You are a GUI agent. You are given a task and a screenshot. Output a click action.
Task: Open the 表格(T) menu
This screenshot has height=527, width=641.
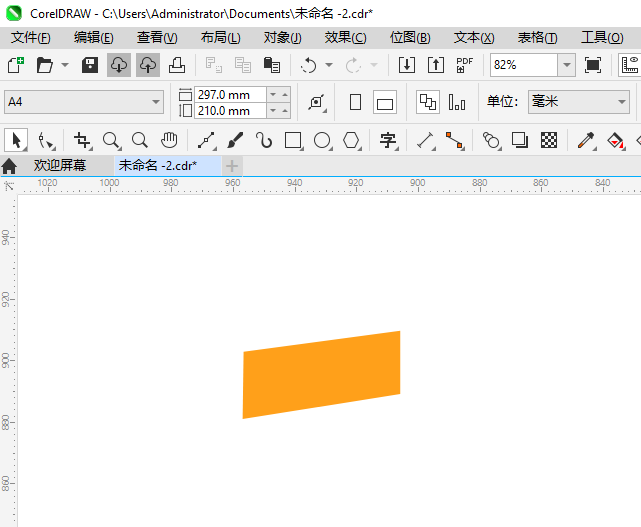pos(538,38)
